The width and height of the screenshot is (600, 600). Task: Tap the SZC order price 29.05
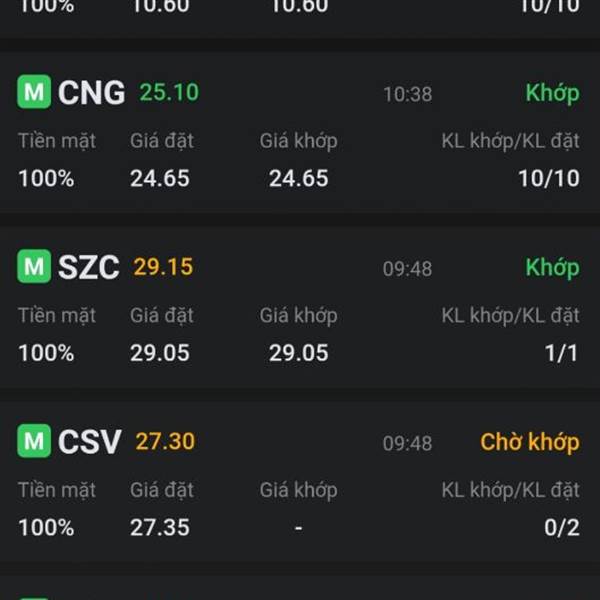click(159, 353)
